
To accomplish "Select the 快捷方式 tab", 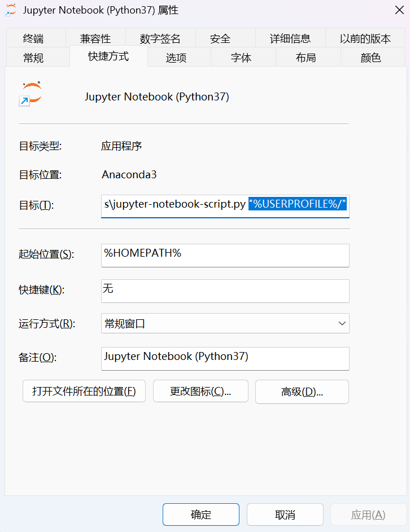I will [x=108, y=56].
